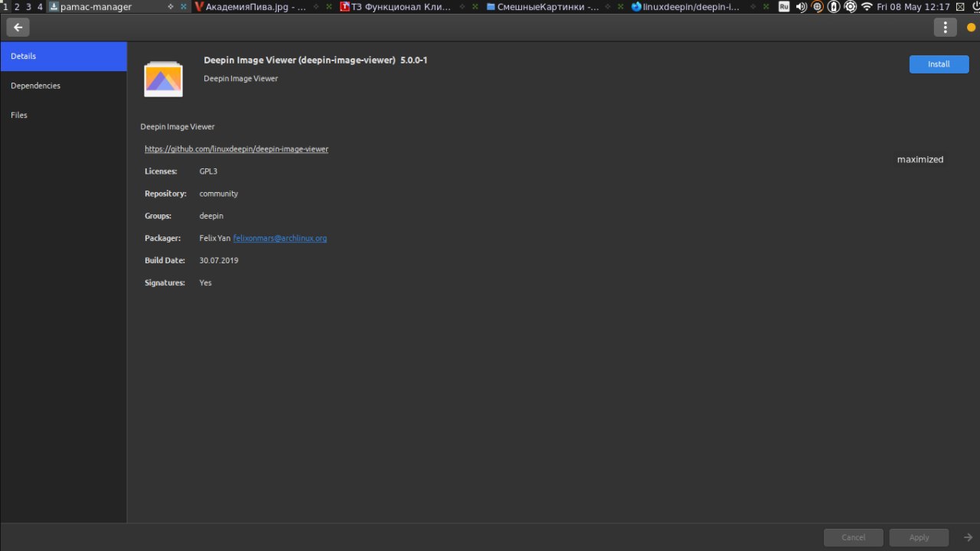The height and width of the screenshot is (551, 980).
Task: Click the Licenses: field label
Action: (x=161, y=171)
